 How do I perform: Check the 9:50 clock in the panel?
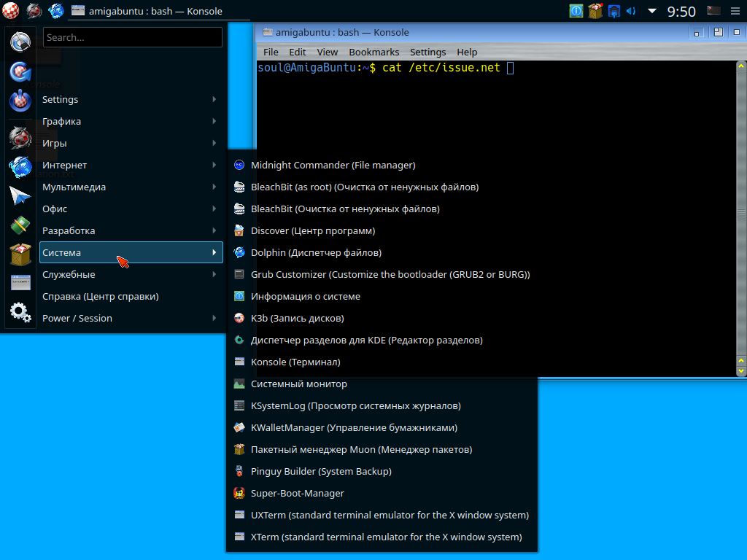[681, 11]
